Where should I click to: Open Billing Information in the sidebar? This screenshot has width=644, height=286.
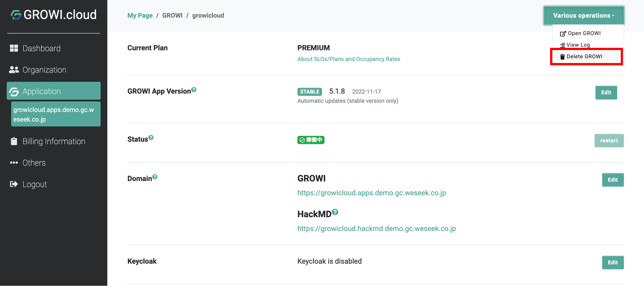tap(54, 141)
